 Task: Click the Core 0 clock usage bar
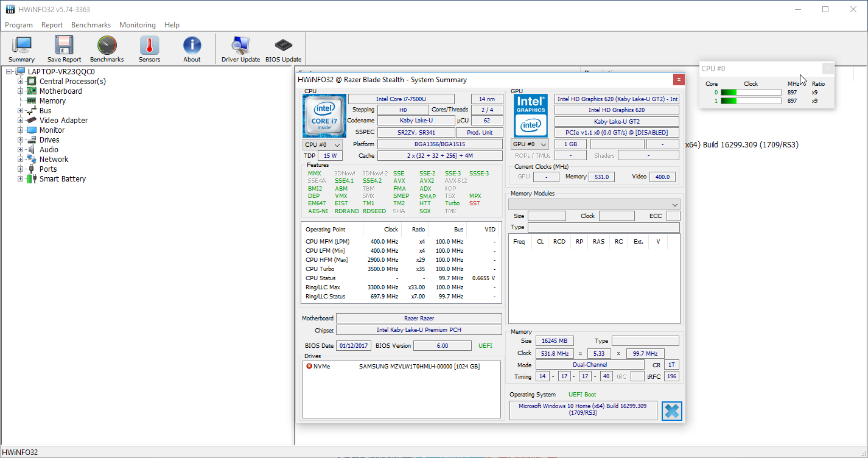[751, 93]
